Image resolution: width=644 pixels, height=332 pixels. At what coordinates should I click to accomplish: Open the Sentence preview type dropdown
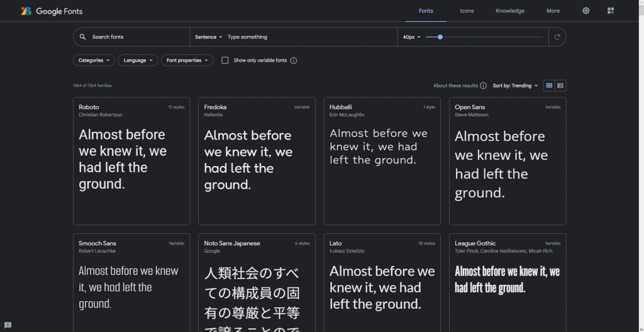click(x=208, y=37)
